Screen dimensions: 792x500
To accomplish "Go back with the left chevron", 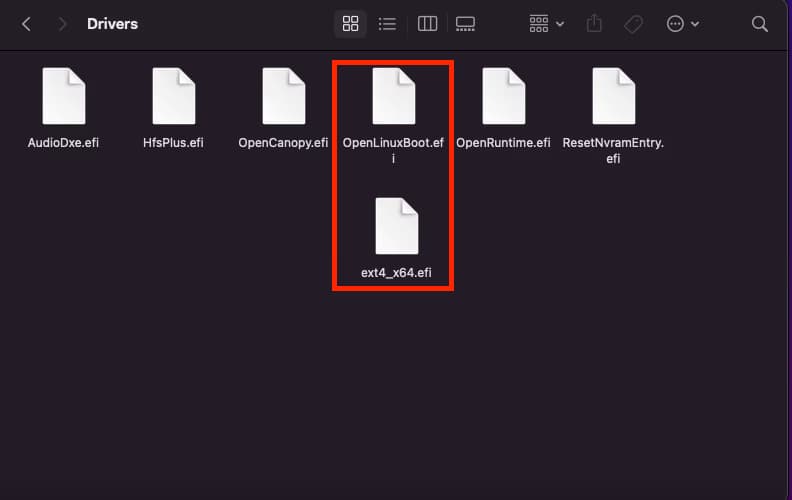I will tap(26, 24).
